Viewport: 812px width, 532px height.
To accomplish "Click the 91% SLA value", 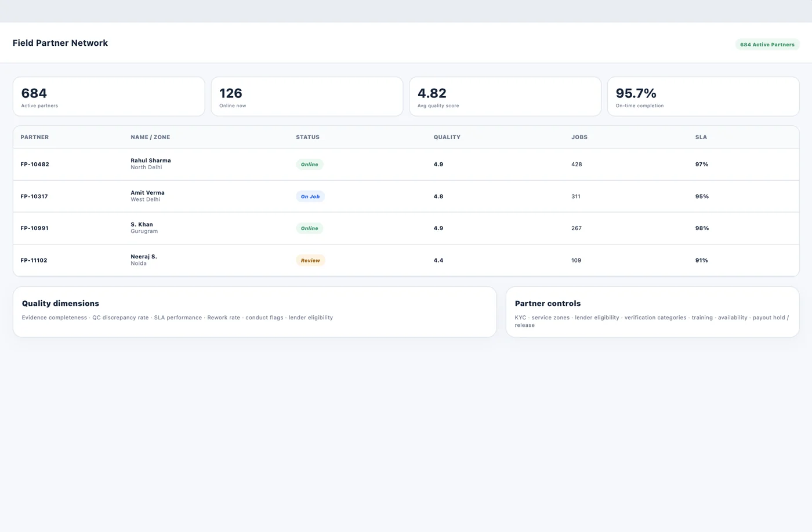I will point(702,261).
